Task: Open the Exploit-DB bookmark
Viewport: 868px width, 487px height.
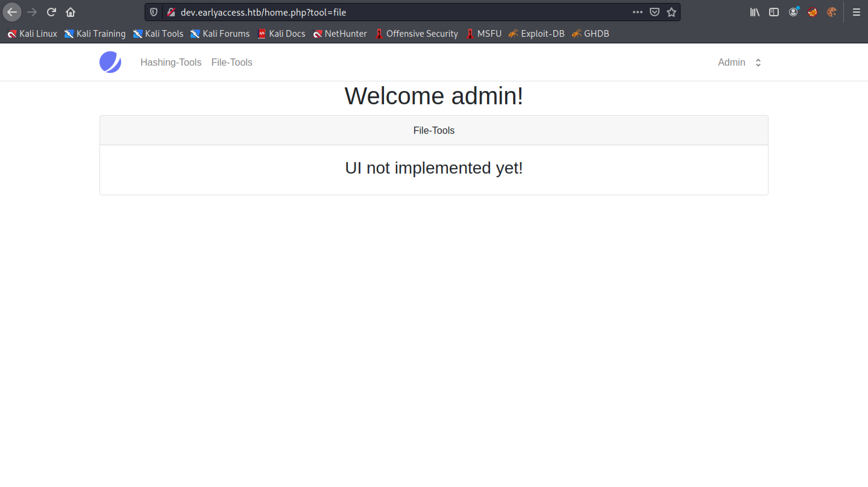Action: pos(537,34)
